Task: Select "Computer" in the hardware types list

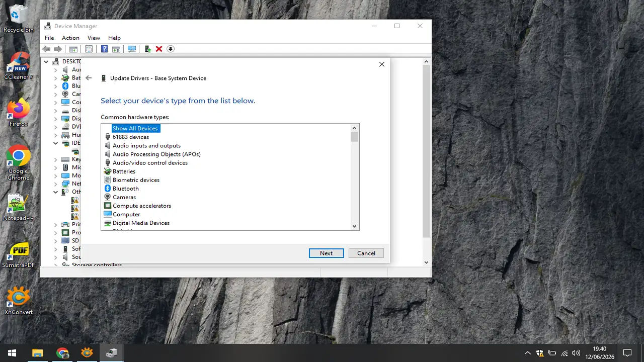Action: 126,214
